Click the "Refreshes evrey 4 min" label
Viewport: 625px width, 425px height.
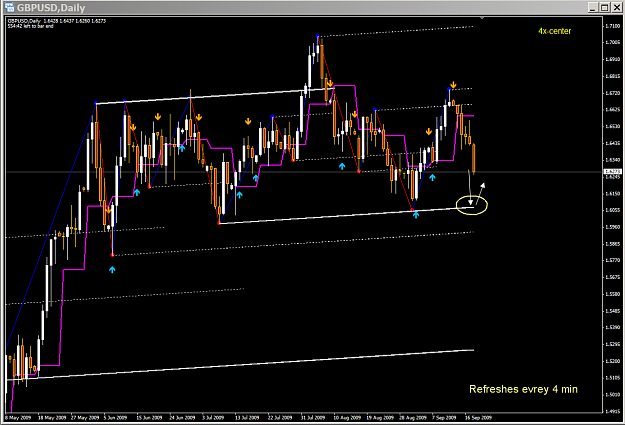click(x=523, y=389)
